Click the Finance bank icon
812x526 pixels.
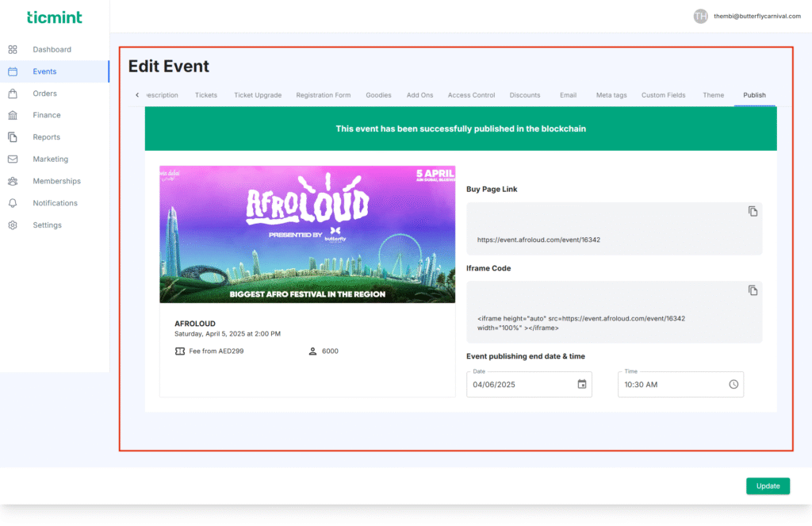(x=13, y=115)
